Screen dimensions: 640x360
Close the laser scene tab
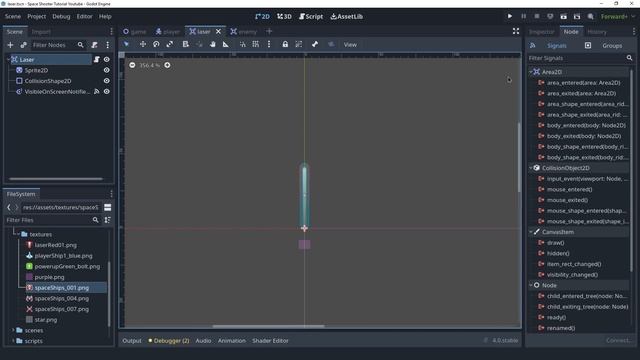pyautogui.click(x=218, y=31)
